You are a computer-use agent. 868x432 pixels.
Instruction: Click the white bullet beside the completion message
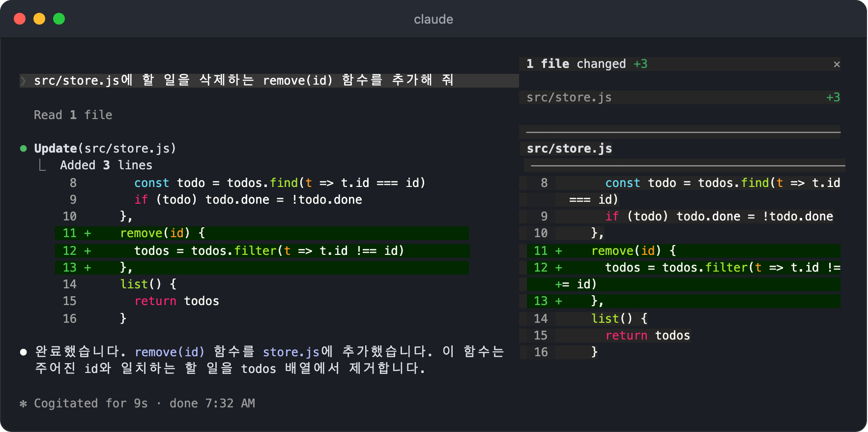(x=23, y=352)
